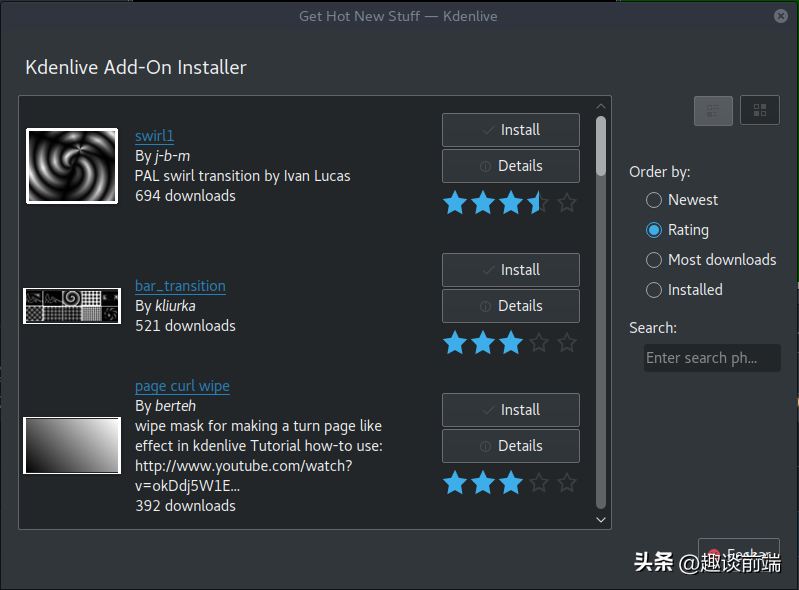Screen dimensions: 799x590
Task: Install the page curl wipe add-on
Action: [511, 410]
